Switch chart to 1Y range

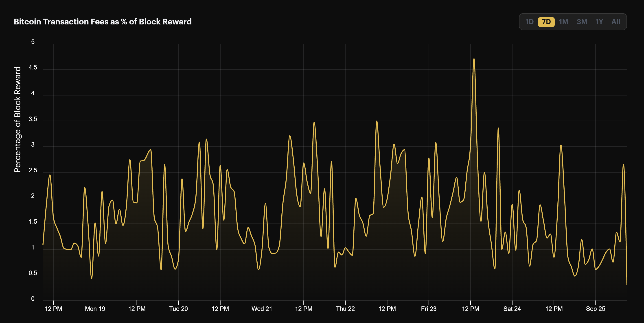click(x=599, y=22)
